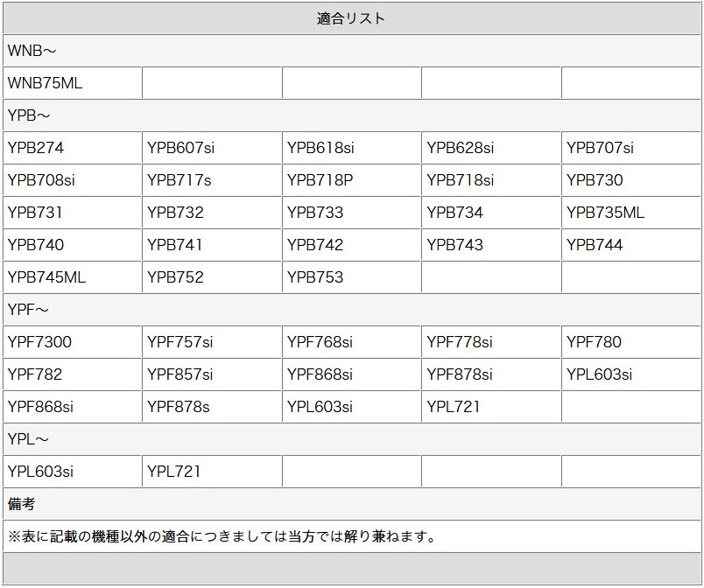
Task: Select the YPB732 cell
Action: point(212,212)
